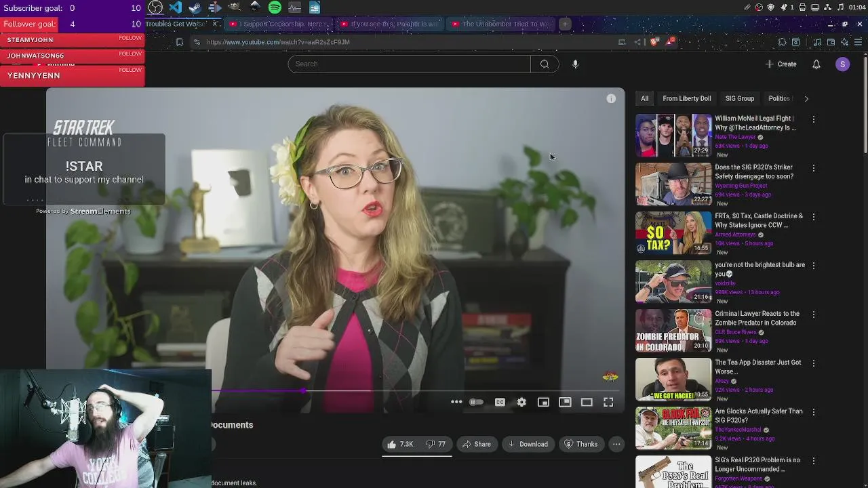Open options menu for William McNeil video
This screenshot has width=868, height=488.
(814, 119)
